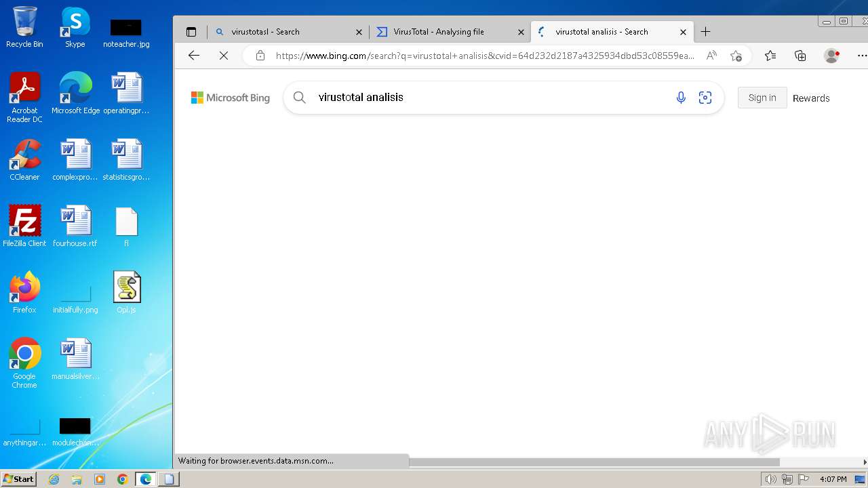Click the Edge tab actions menu icon
This screenshot has height=488, width=868.
tap(191, 32)
